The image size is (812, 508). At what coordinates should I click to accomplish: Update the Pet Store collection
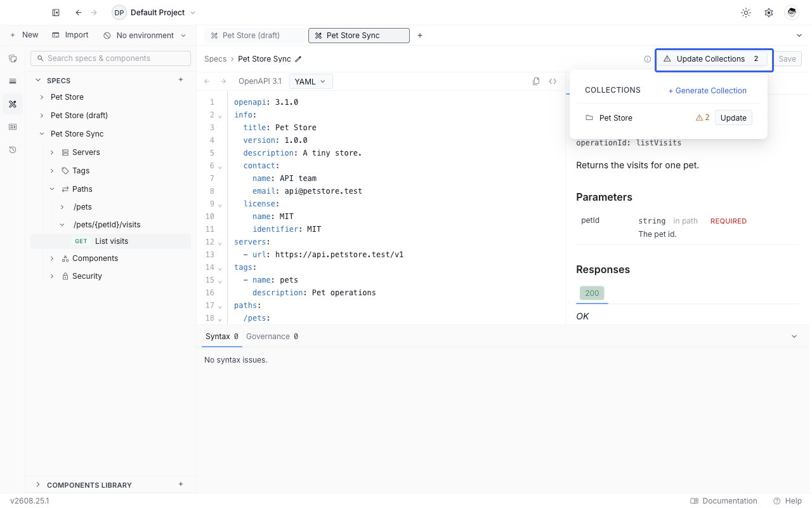coord(733,117)
